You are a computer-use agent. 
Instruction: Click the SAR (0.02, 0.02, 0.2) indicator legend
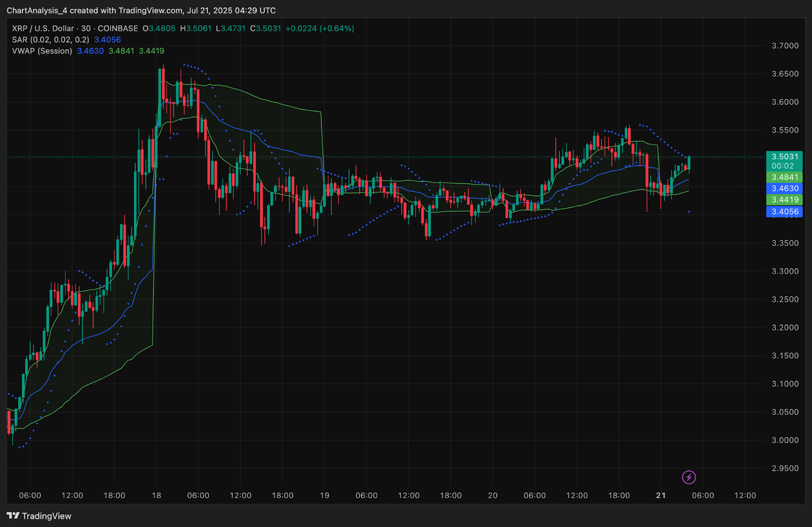pyautogui.click(x=50, y=40)
